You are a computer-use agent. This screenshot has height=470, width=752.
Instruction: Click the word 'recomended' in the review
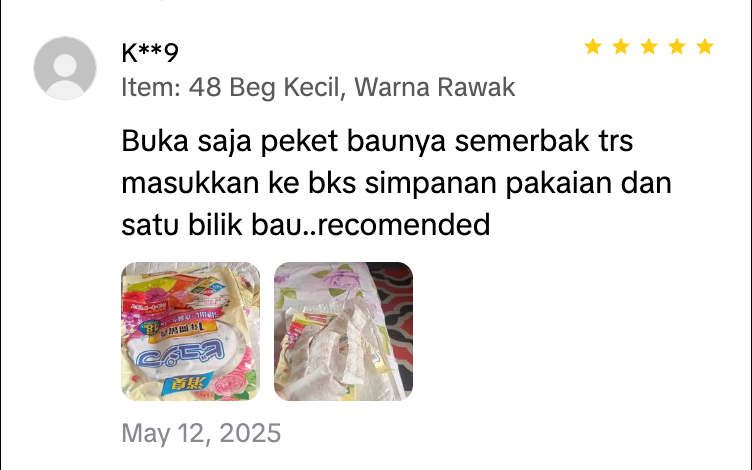(404, 224)
